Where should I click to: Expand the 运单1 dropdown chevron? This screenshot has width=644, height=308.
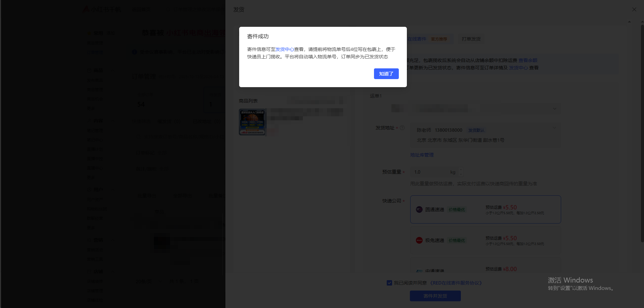click(554, 109)
